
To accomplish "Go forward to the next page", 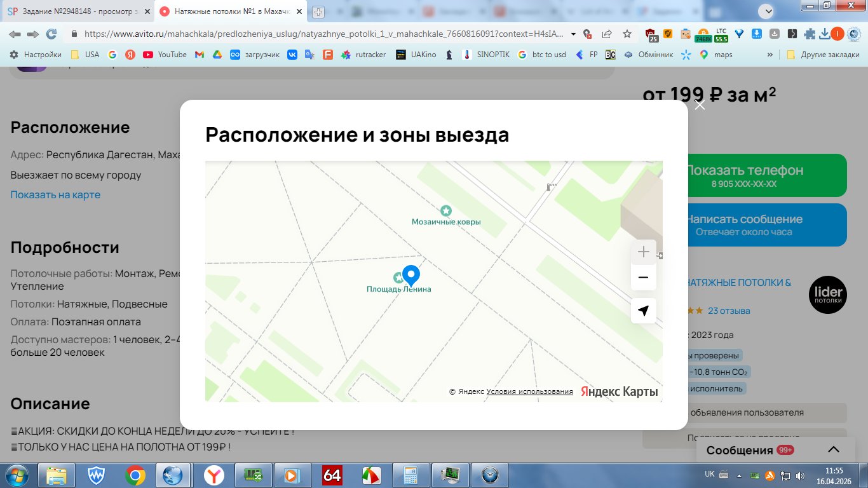I will 33,34.
